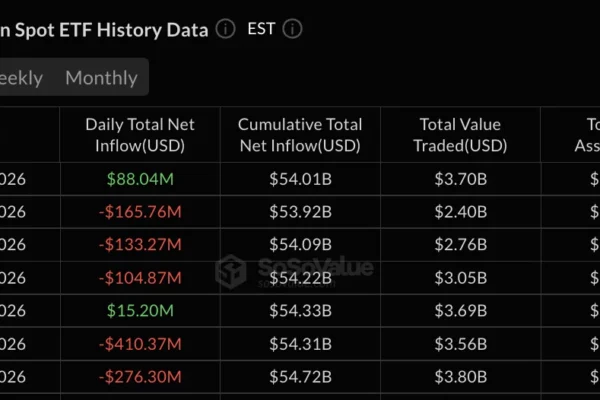Click Cumulative Total Net Inflow column header
The width and height of the screenshot is (600, 400).
point(299,136)
